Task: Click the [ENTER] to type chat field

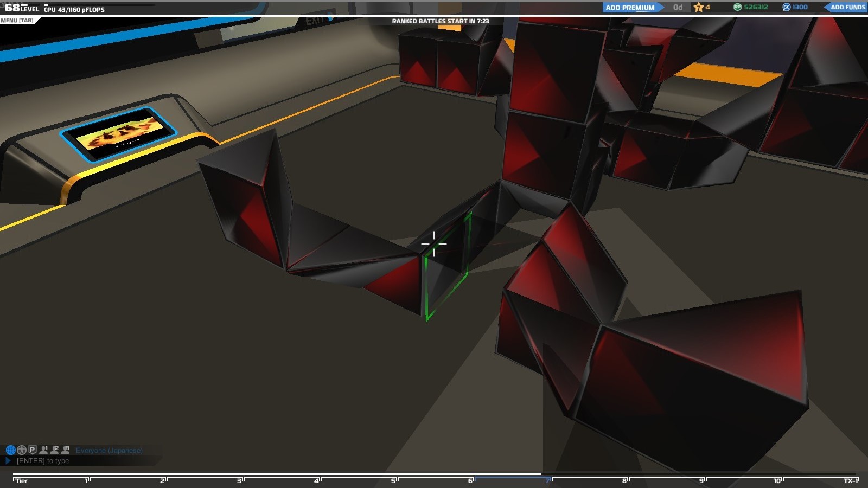Action: (43, 461)
